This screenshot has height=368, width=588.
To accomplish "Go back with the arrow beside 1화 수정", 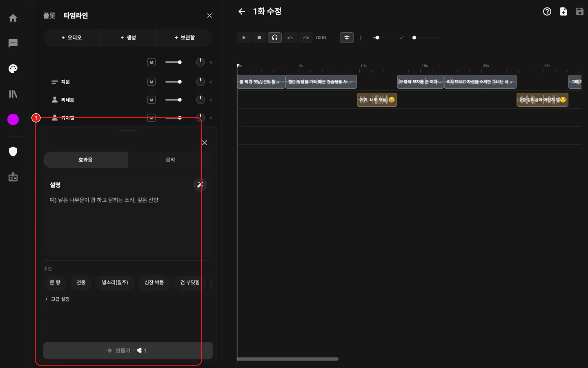I will pyautogui.click(x=242, y=11).
